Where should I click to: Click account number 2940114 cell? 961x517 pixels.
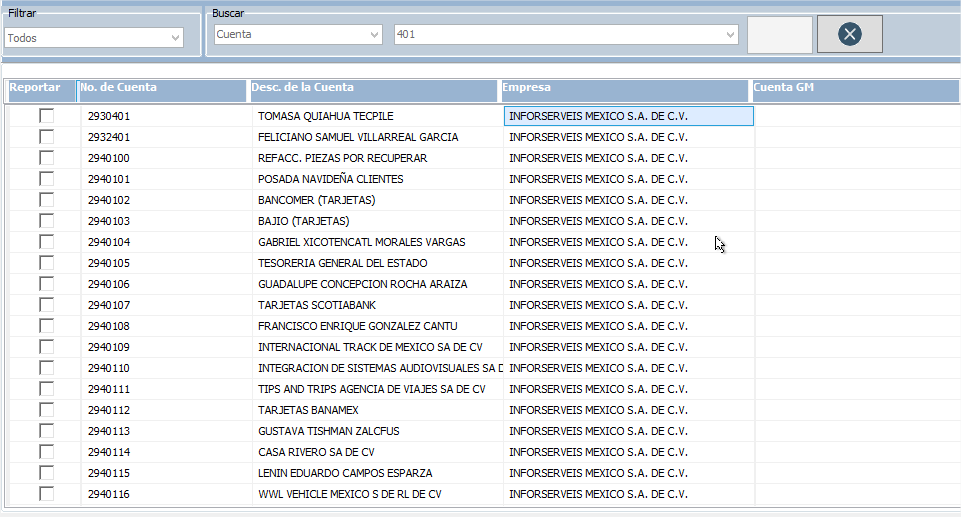click(166, 451)
